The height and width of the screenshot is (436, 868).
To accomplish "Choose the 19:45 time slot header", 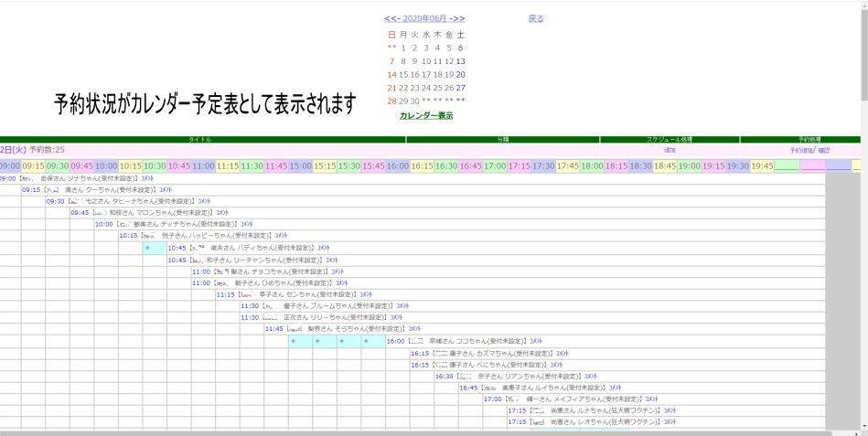I will (x=761, y=165).
